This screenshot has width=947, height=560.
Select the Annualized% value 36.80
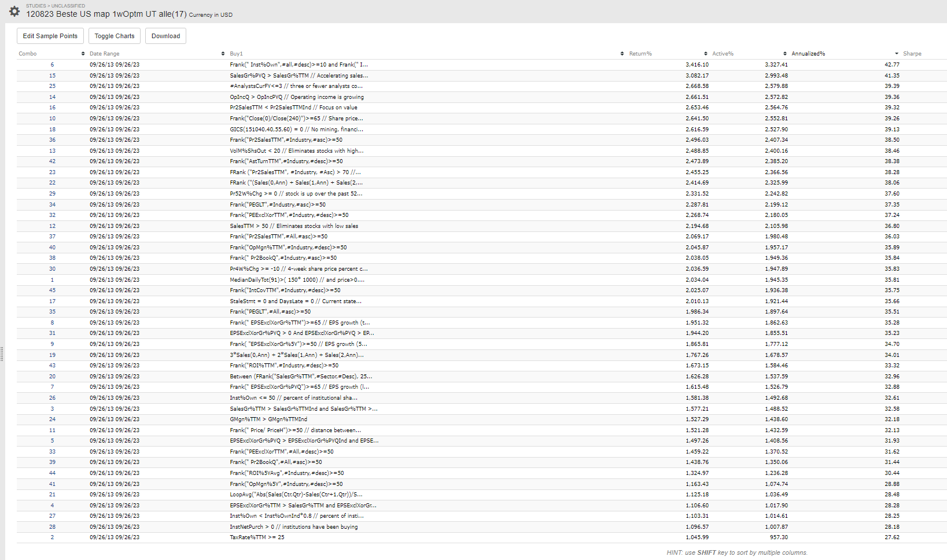pos(892,226)
